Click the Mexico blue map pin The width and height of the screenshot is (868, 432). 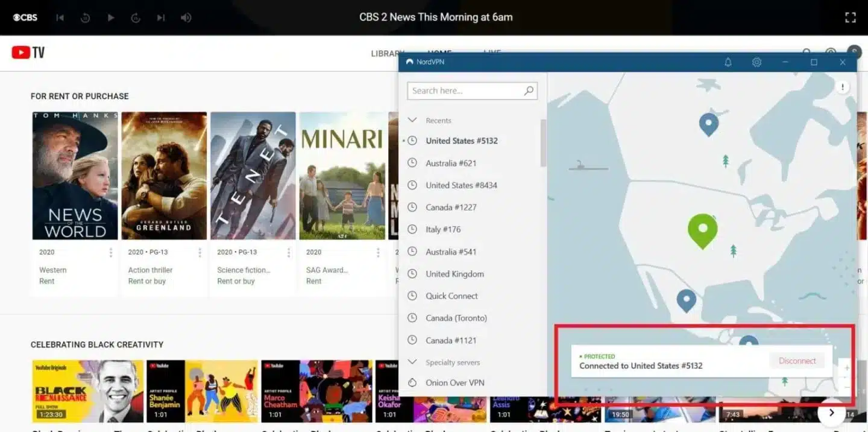[686, 300]
